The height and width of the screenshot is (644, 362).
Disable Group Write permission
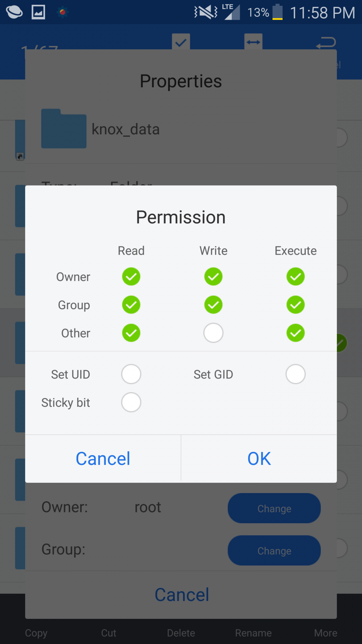(x=213, y=305)
